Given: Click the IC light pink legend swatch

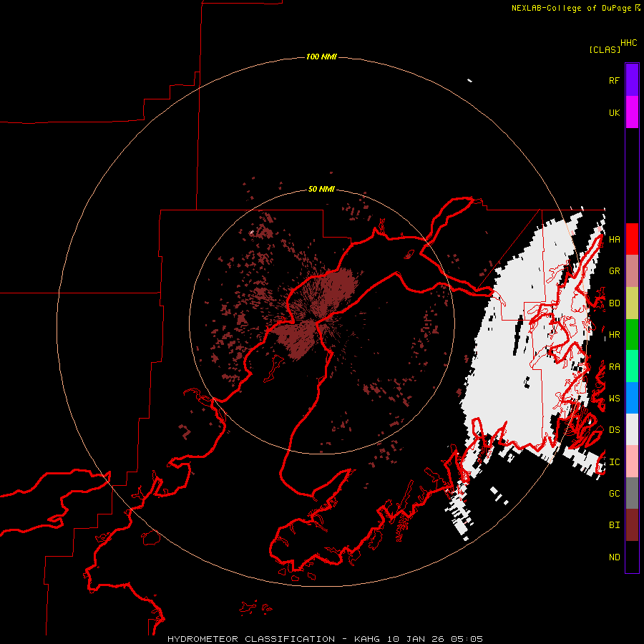Looking at the screenshot, I should (632, 462).
